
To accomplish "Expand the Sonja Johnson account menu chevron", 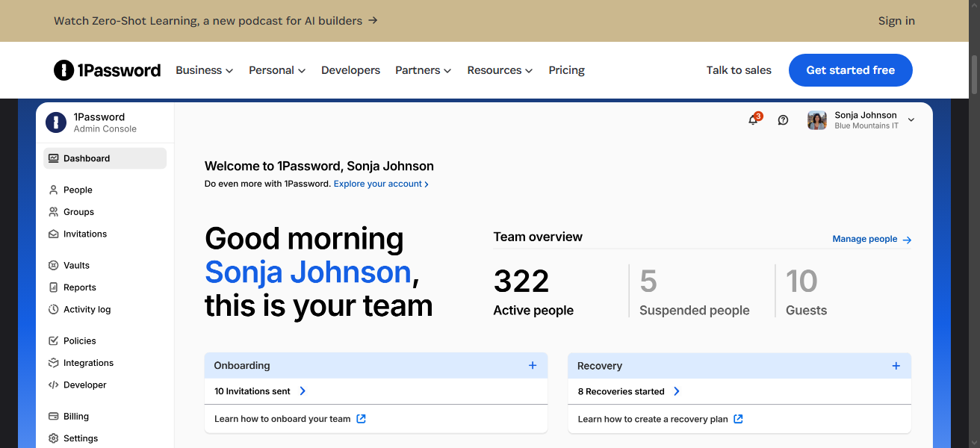I will 911,120.
